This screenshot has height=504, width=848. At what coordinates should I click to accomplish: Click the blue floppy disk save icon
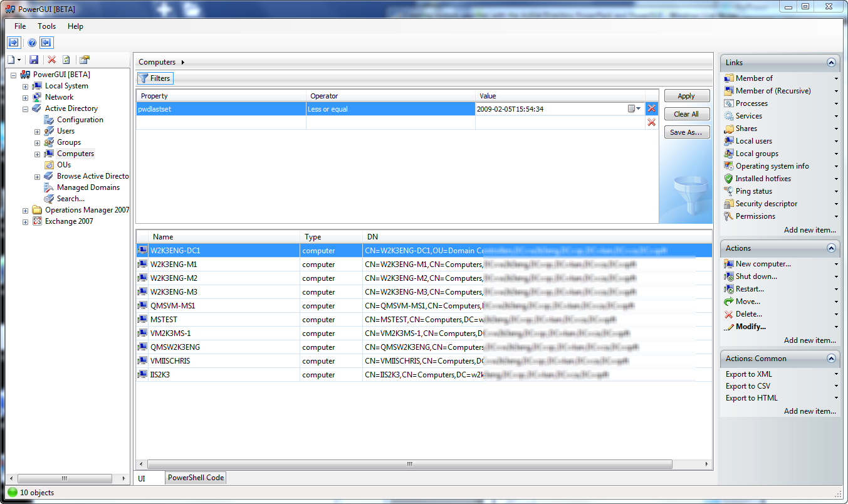(x=34, y=60)
